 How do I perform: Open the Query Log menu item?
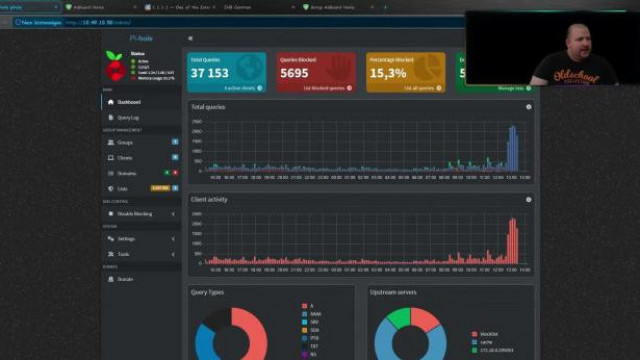tap(141, 118)
